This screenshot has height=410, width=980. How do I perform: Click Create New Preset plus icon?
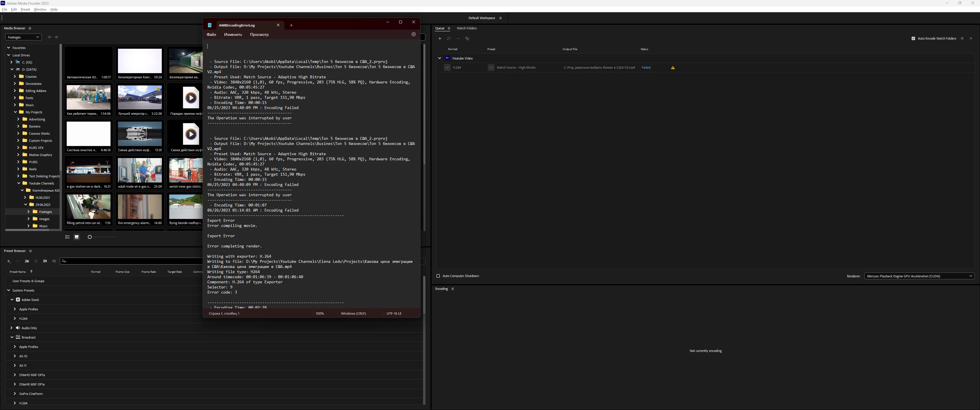pos(9,261)
